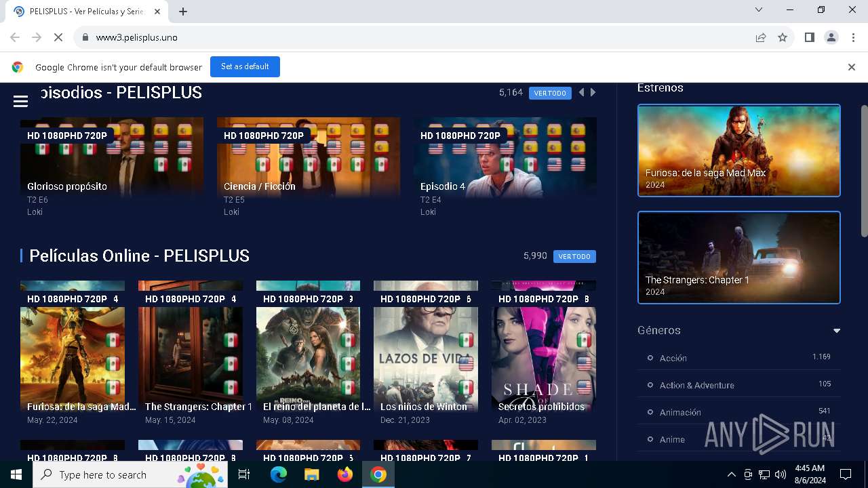Open Loki Episodio 4 card
Screen dimensions: 868x488
pyautogui.click(x=505, y=157)
